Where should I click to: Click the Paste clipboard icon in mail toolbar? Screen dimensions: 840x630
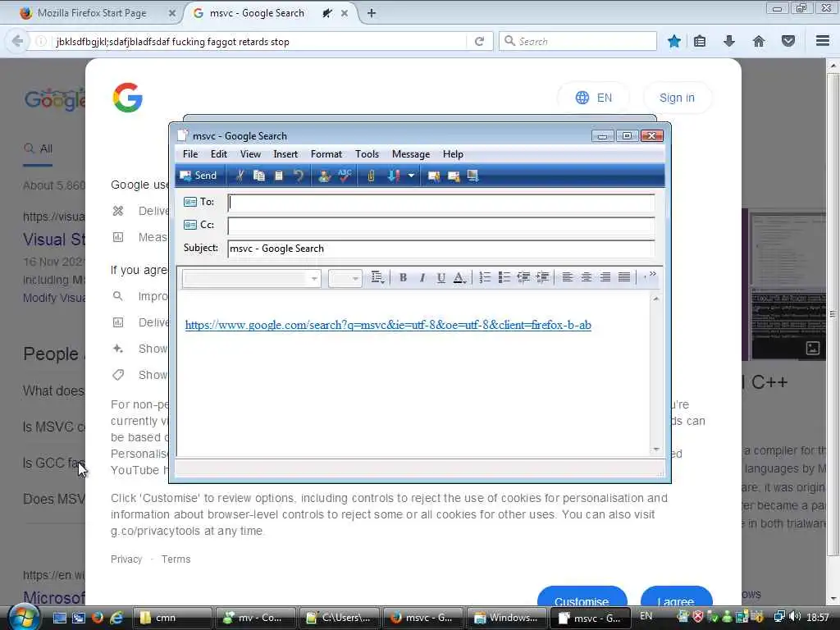pyautogui.click(x=279, y=176)
